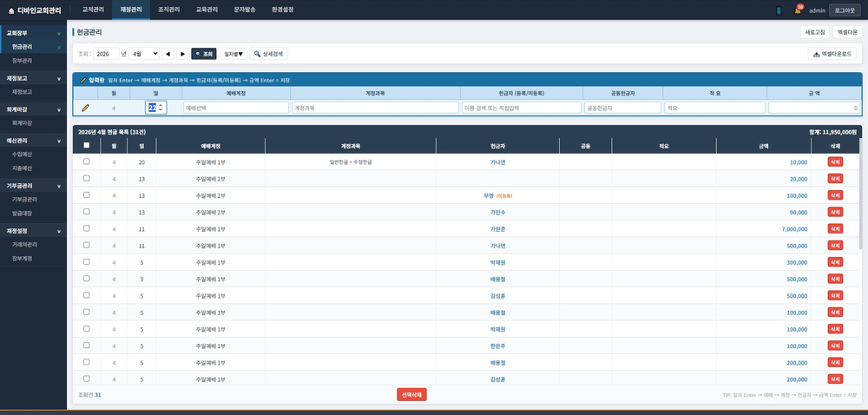
Task: Click the red 선택삭제 button
Action: 411,394
